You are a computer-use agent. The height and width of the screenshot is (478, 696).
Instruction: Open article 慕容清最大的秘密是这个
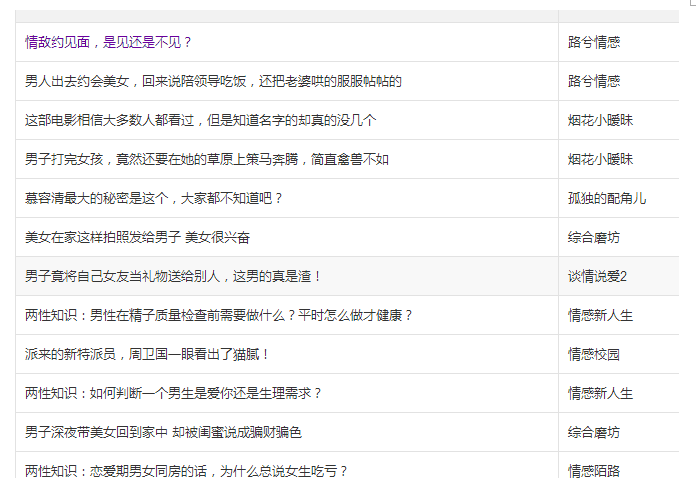click(154, 198)
